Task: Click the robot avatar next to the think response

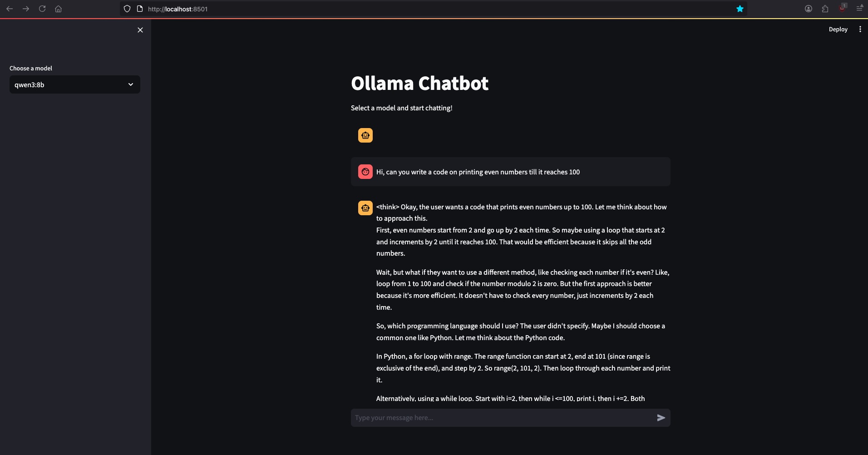Action: [x=365, y=208]
